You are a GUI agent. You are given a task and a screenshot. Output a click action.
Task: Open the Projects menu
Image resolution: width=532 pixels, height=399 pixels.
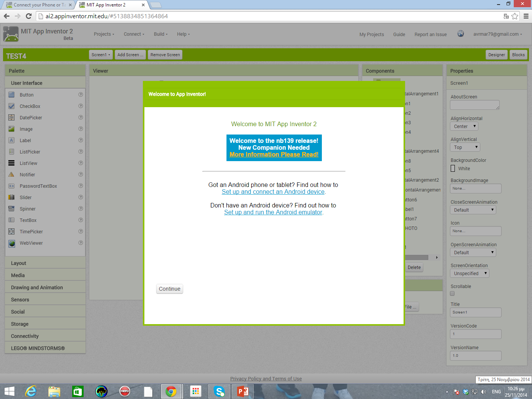[104, 34]
